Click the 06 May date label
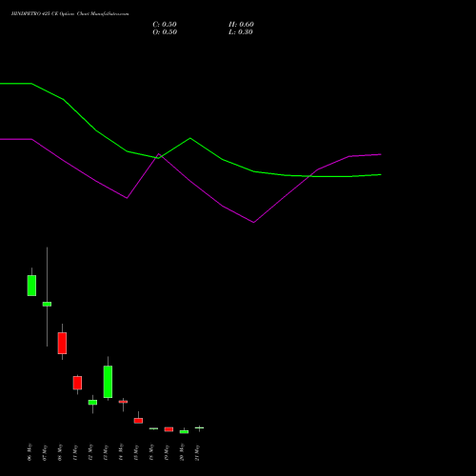The height and width of the screenshot is (476, 476). pos(30,452)
